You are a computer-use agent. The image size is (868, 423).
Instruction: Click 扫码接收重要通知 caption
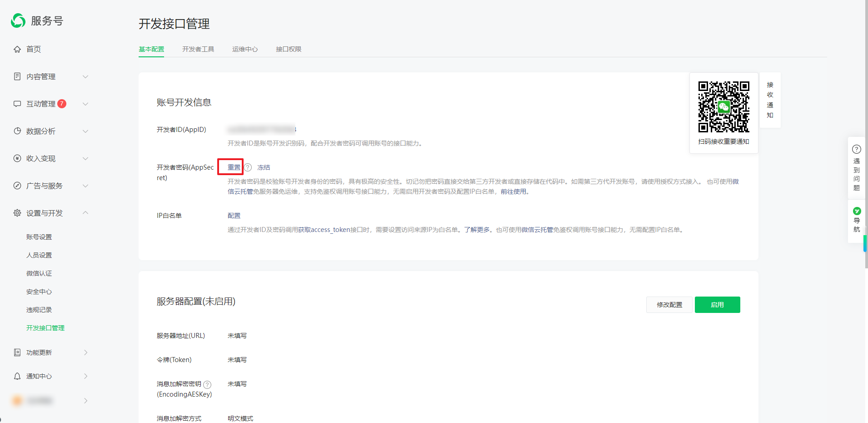(724, 141)
